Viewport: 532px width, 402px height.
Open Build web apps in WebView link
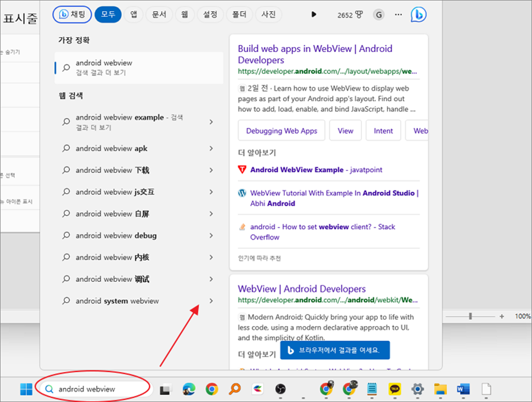coord(315,54)
